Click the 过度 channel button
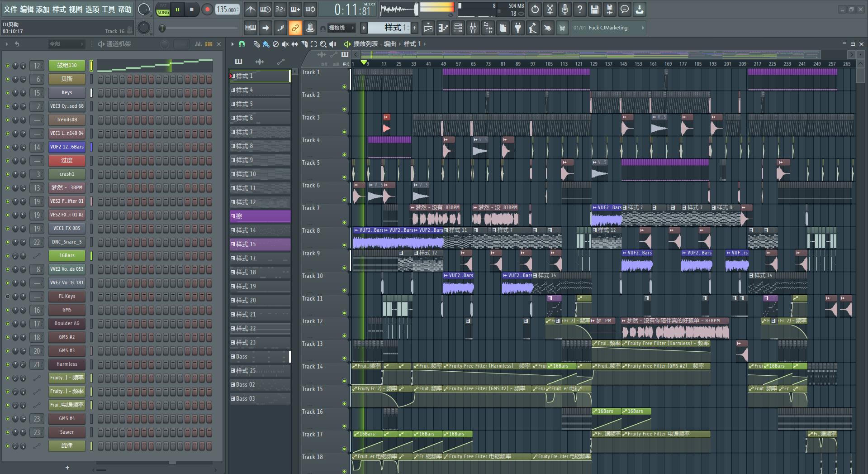The width and height of the screenshot is (868, 474). tap(67, 161)
